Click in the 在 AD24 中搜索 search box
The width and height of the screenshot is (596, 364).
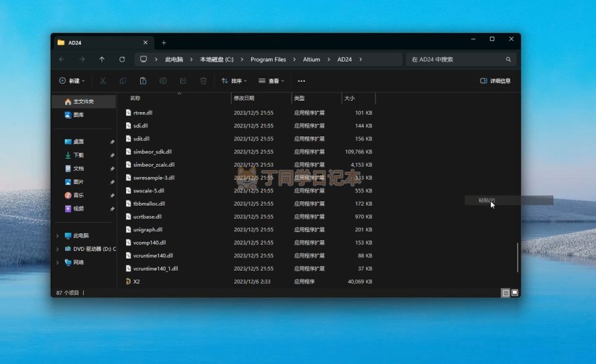pos(455,60)
